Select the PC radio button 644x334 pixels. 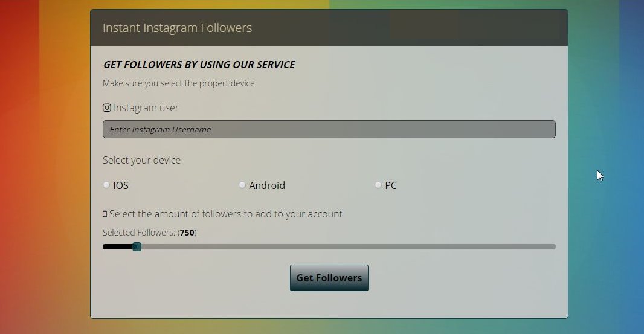click(x=378, y=185)
